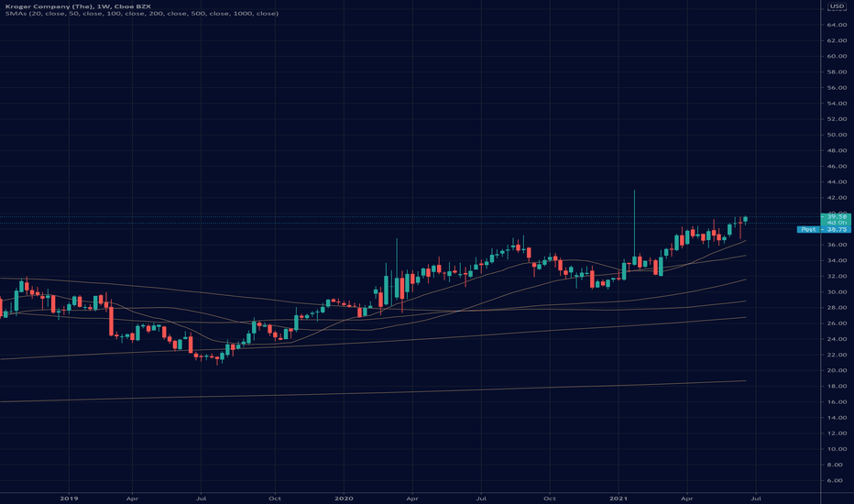Click the 64.00 price axis label
The image size is (854, 504).
(x=837, y=25)
